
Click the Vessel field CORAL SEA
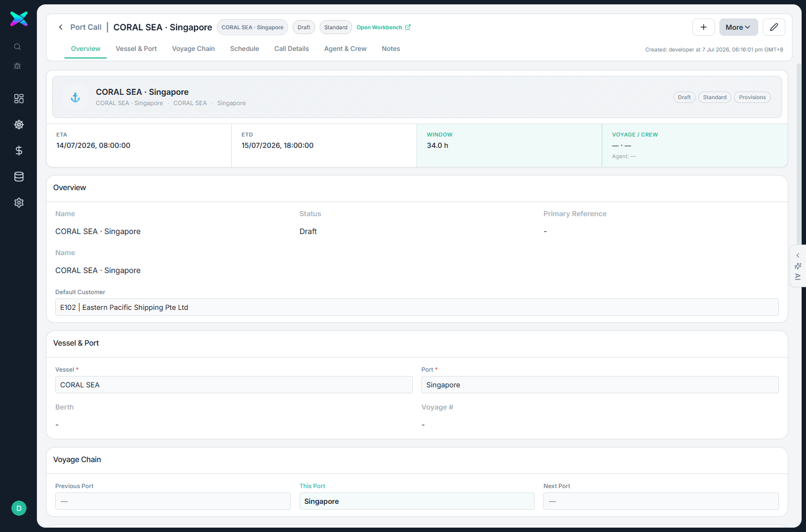(x=234, y=385)
